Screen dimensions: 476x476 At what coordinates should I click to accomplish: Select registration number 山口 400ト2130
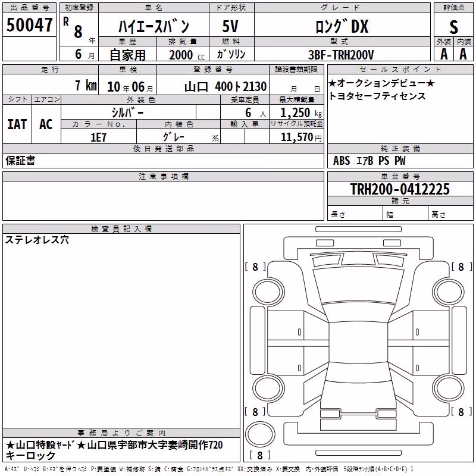(x=226, y=87)
